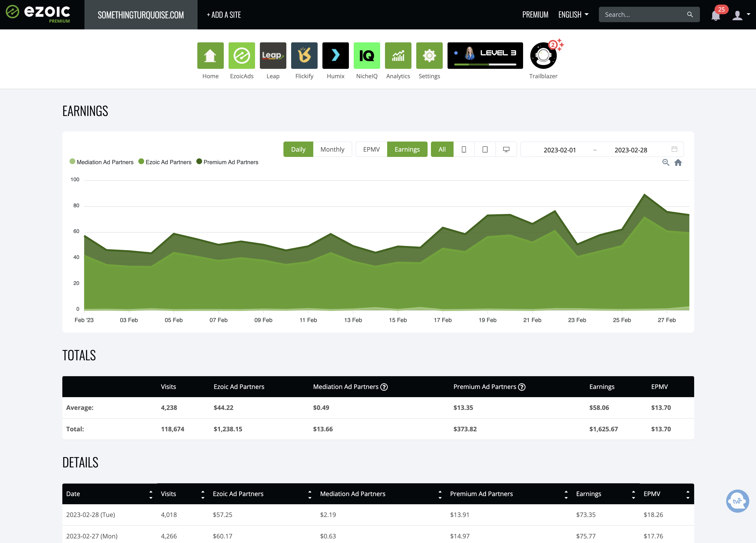Open the Flickify app icon

point(304,55)
